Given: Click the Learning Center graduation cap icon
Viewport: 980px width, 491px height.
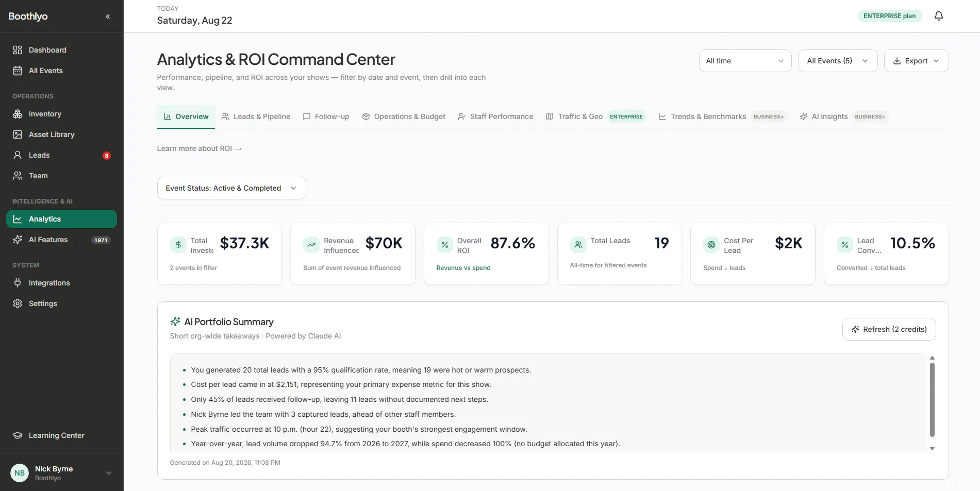Looking at the screenshot, I should pyautogui.click(x=18, y=435).
